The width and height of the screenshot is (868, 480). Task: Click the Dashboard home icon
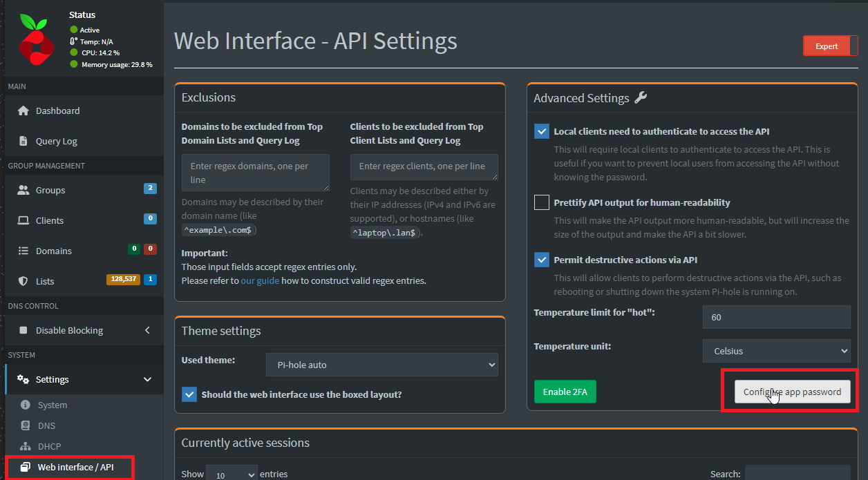(23, 111)
